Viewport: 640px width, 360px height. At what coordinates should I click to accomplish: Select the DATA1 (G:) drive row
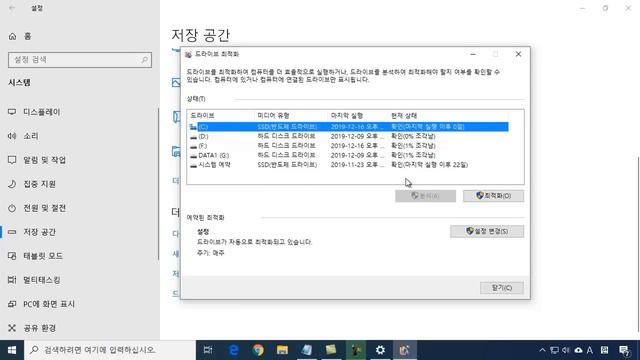pos(349,155)
